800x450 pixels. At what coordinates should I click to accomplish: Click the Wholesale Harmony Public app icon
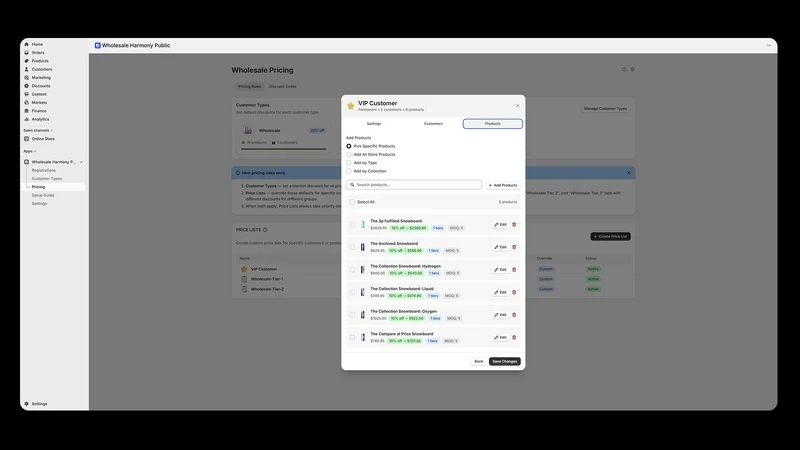tap(97, 45)
